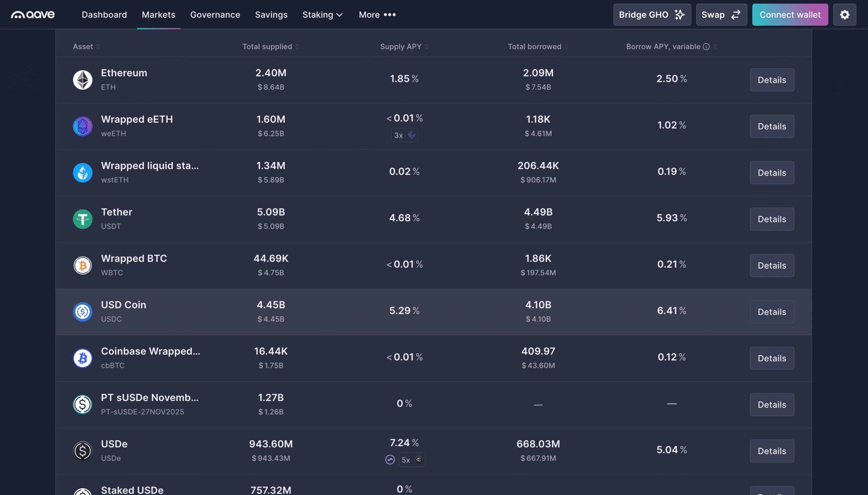This screenshot has height=495, width=868.
Task: Open Details for USD Coin
Action: tap(771, 312)
